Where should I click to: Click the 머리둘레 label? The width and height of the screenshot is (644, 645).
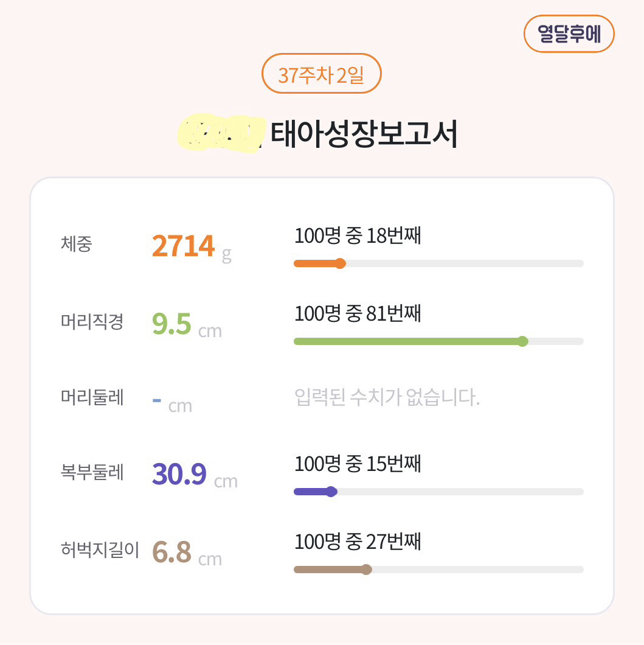click(92, 398)
